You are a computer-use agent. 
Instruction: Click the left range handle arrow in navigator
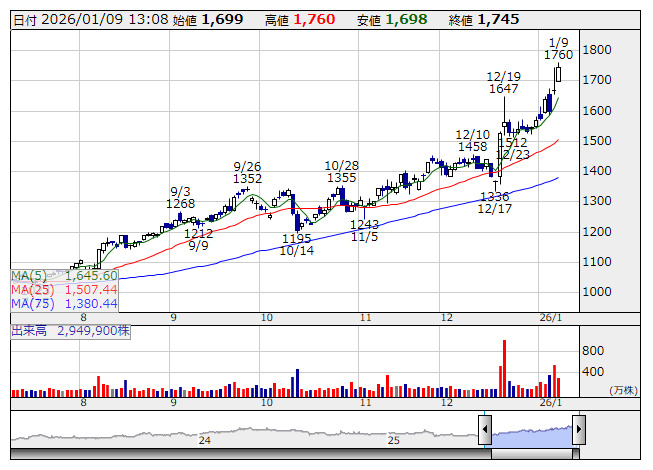[x=485, y=431]
